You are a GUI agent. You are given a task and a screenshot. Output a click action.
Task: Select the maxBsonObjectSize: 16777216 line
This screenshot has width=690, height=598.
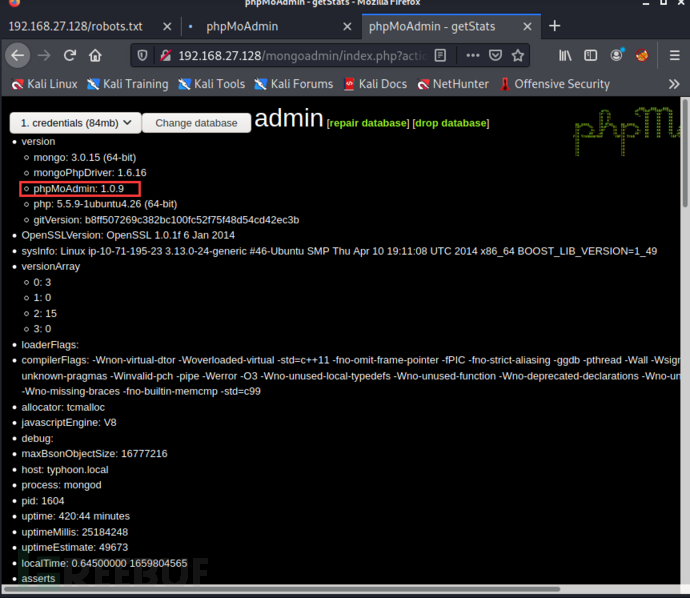click(94, 454)
